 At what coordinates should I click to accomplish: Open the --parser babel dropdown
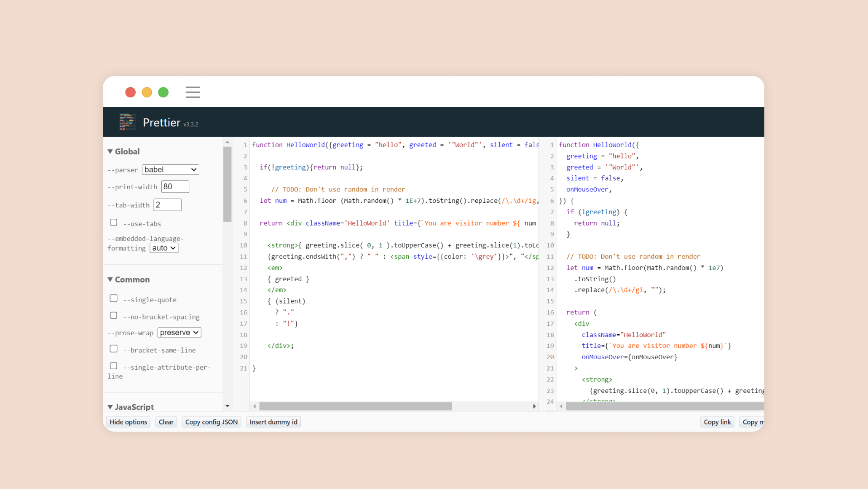(171, 169)
